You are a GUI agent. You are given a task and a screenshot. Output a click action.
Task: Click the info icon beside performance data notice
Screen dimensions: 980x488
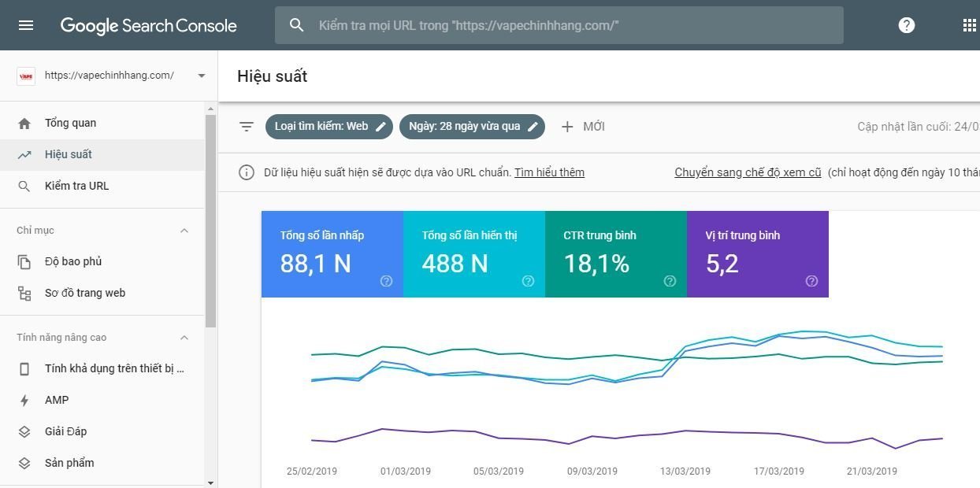coord(247,172)
